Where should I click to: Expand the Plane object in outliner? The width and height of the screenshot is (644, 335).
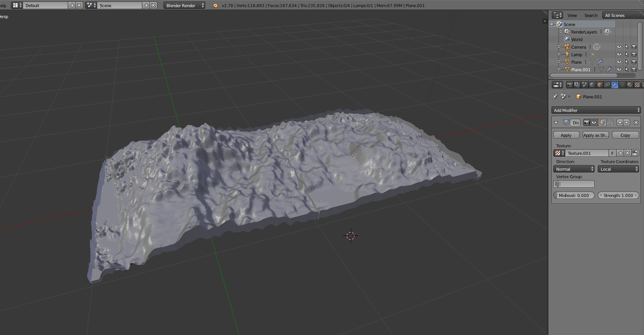tap(559, 62)
